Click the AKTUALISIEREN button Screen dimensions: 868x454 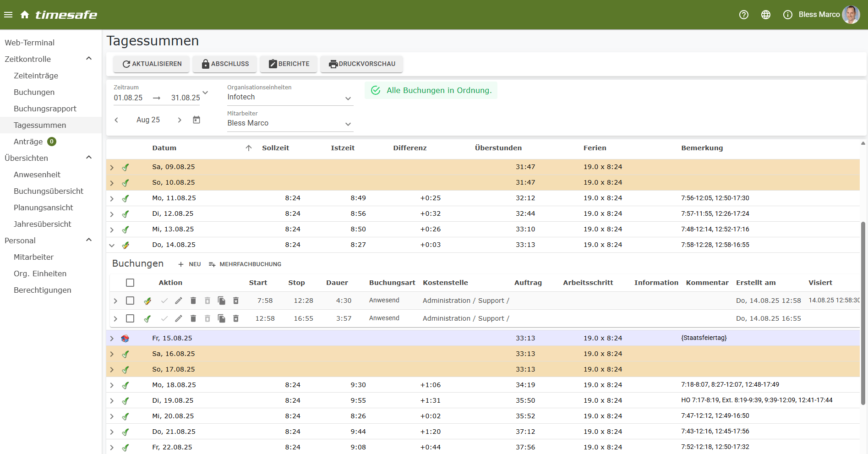(152, 64)
